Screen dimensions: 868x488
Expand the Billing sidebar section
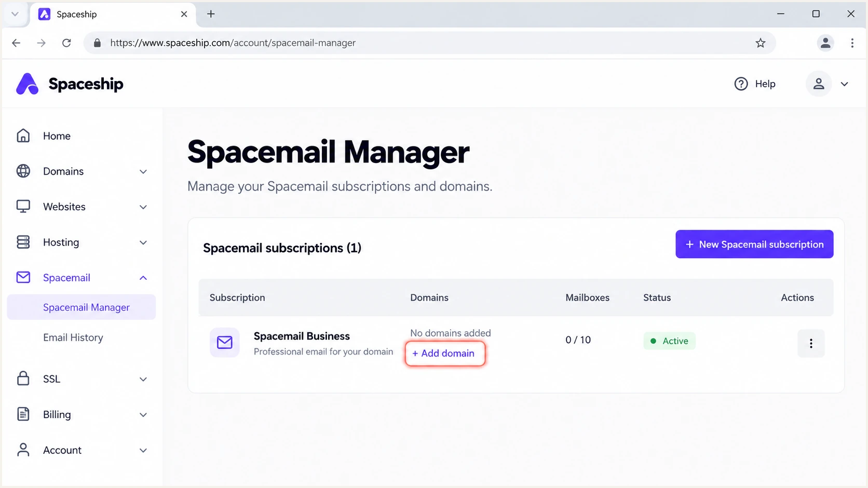143,414
